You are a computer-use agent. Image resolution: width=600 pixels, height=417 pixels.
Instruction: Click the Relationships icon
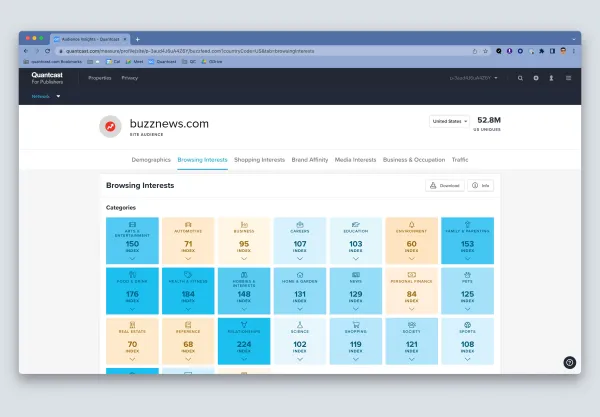pyautogui.click(x=244, y=325)
